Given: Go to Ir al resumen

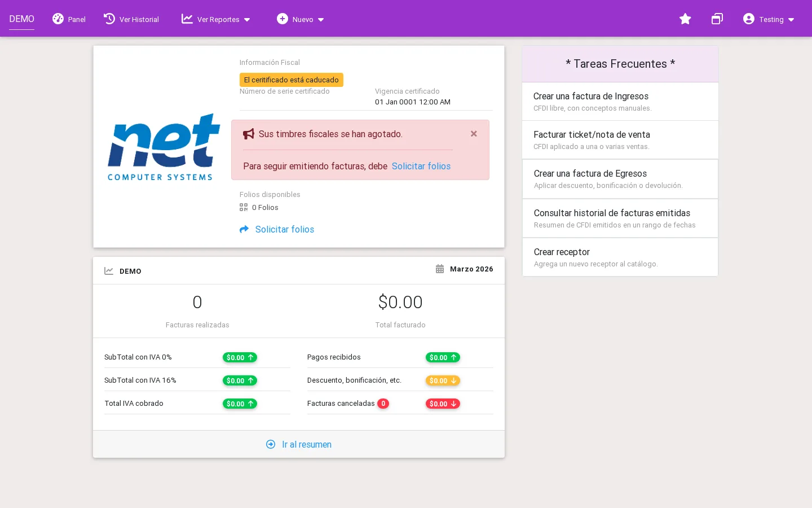Looking at the screenshot, I should 299,444.
